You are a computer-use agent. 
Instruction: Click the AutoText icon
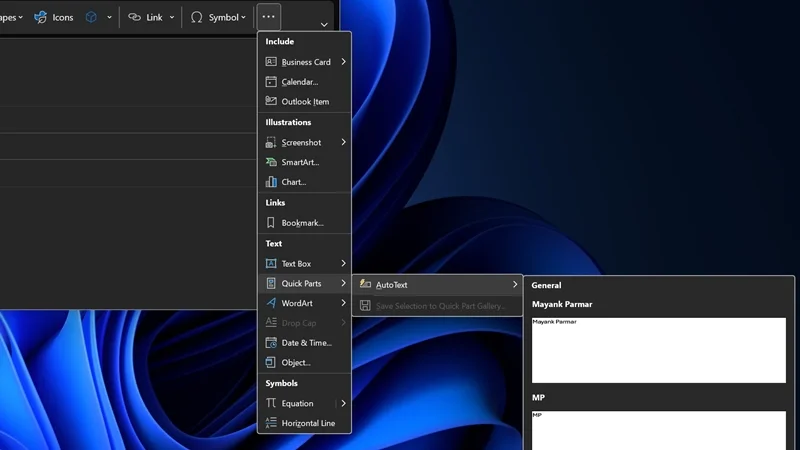click(365, 284)
